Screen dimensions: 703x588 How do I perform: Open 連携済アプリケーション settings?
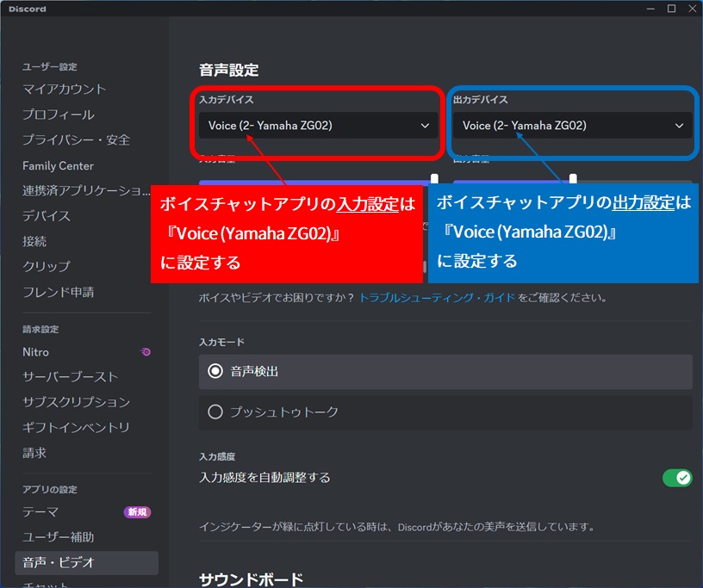tap(86, 190)
